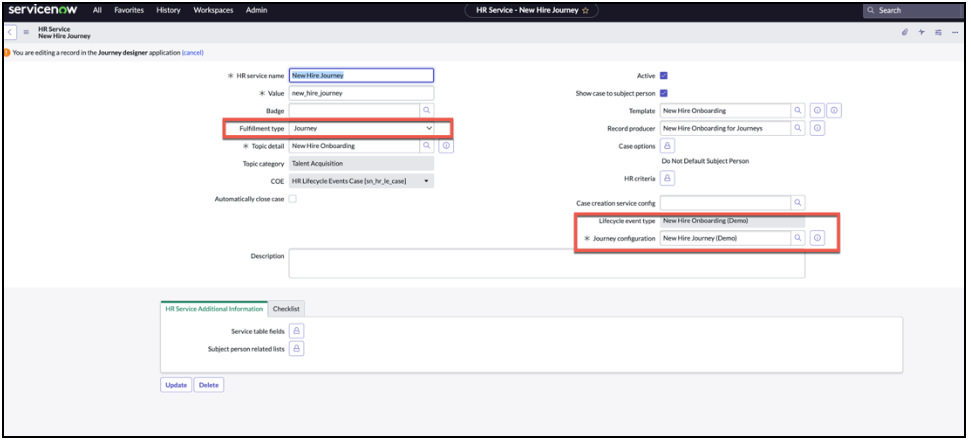971x442 pixels.
Task: Click the Topic detail input field
Action: pos(354,146)
